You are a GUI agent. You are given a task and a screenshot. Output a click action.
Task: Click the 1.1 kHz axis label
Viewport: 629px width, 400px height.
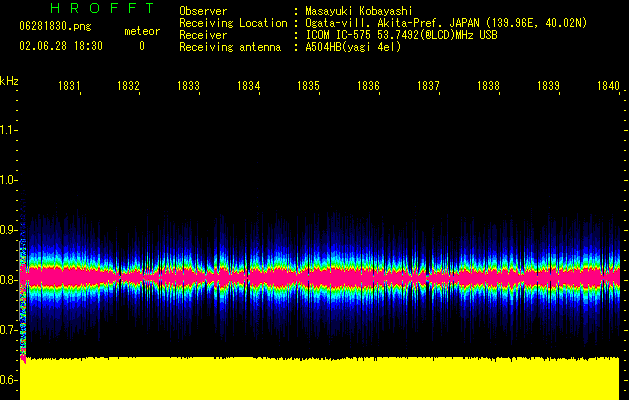8,130
